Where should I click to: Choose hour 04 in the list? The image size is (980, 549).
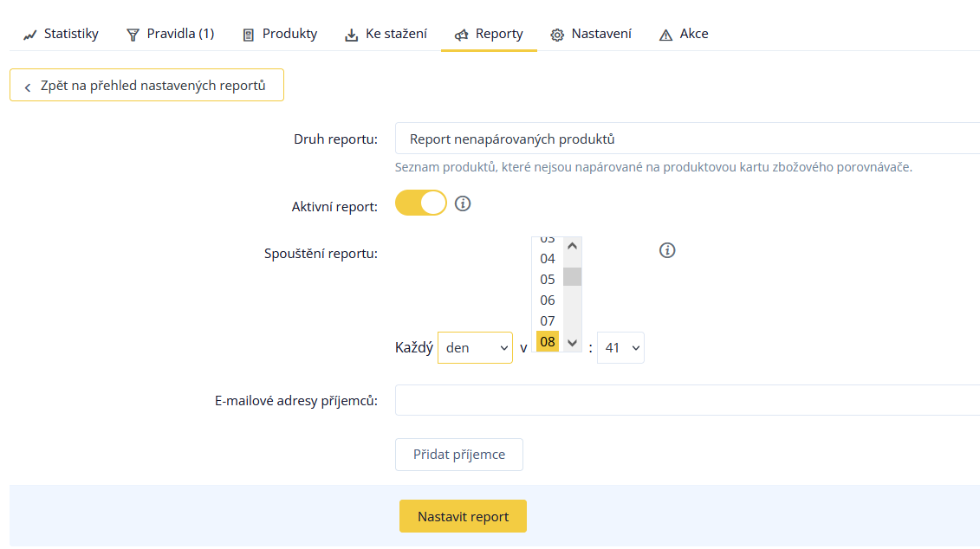(x=548, y=259)
